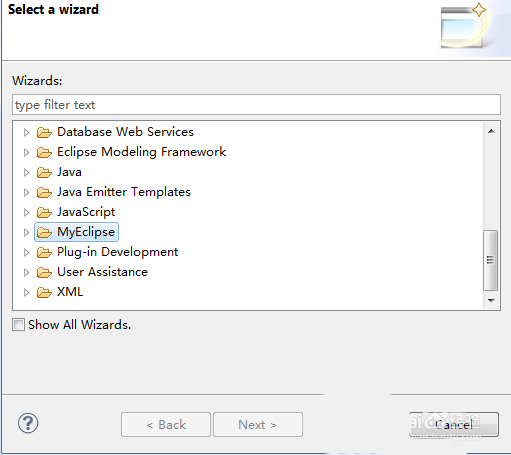Image resolution: width=511 pixels, height=455 pixels.
Task: Expand the Database Web Services node
Action: (26, 132)
